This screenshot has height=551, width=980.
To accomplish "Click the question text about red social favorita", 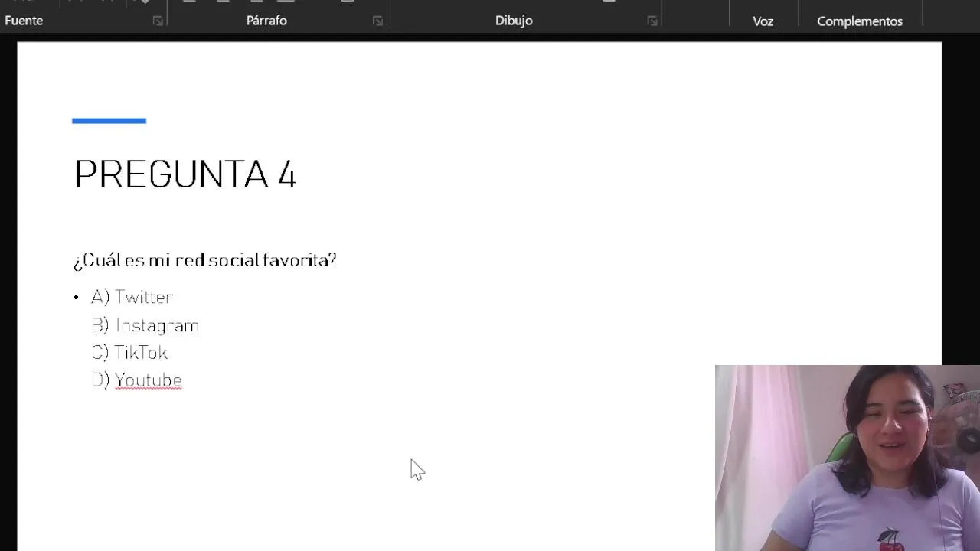I will (x=204, y=260).
